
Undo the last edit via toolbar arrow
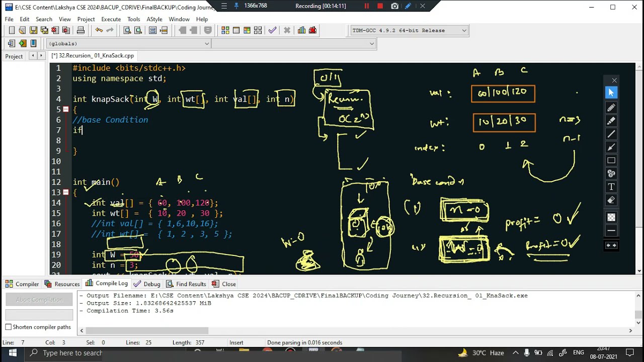coord(99,30)
